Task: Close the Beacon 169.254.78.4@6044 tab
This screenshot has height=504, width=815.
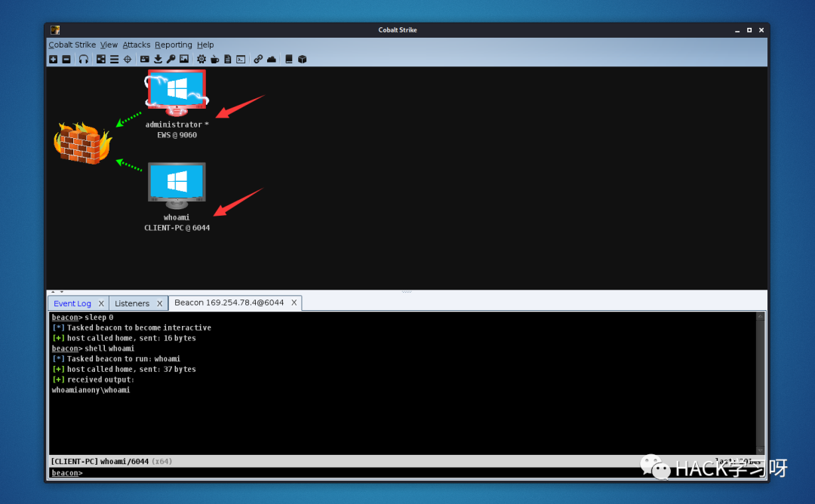Action: 294,303
